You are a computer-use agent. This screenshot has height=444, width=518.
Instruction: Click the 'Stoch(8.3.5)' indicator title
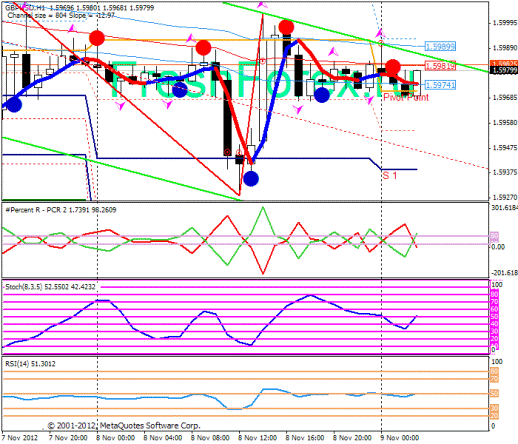(24, 287)
